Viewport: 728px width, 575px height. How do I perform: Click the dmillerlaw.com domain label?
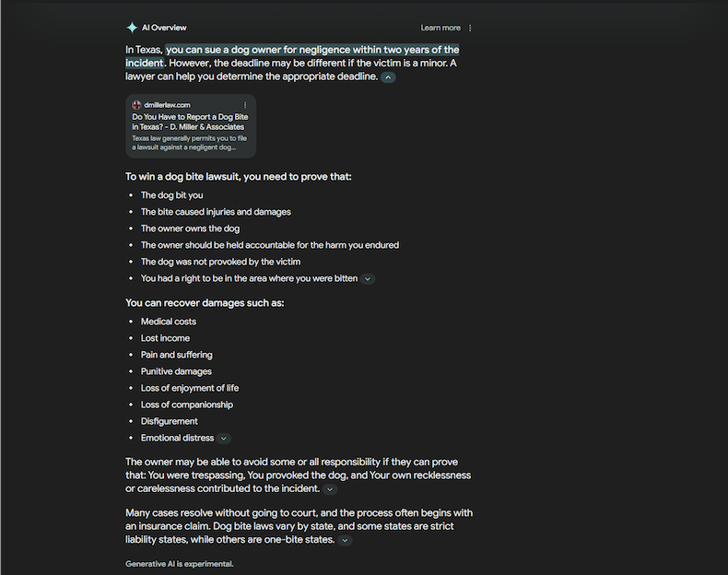(167, 105)
